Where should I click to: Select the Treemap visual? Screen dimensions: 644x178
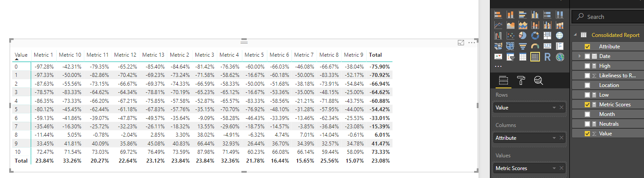(x=547, y=36)
